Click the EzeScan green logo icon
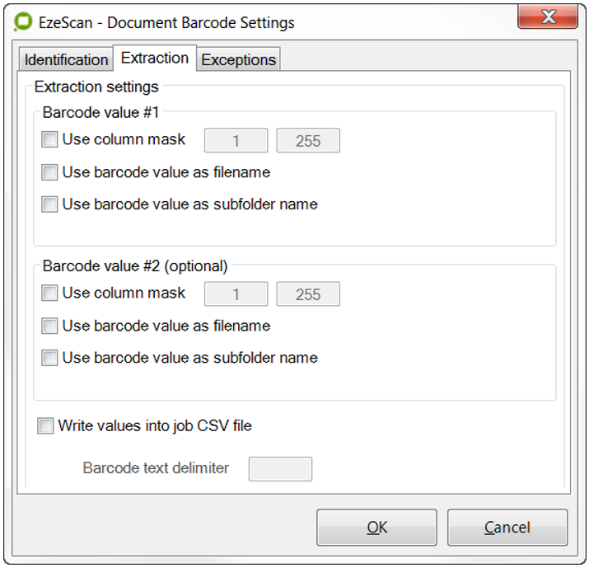The width and height of the screenshot is (589, 568). click(x=23, y=22)
